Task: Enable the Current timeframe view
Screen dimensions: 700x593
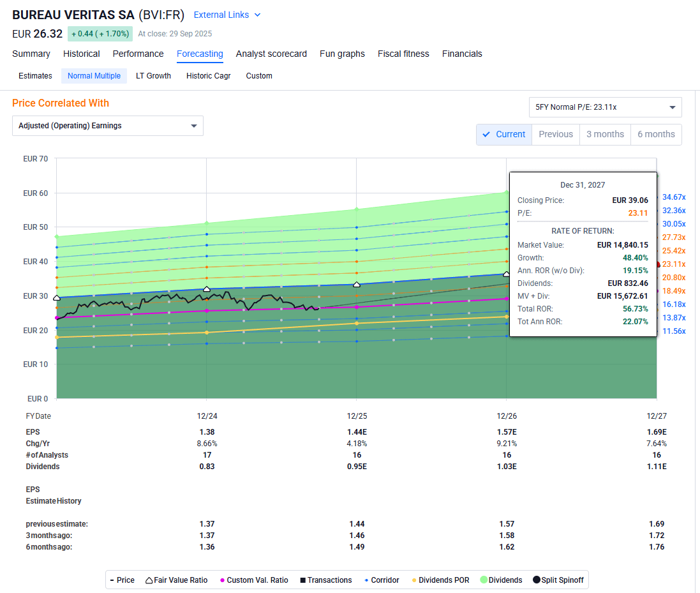Action: pyautogui.click(x=503, y=134)
